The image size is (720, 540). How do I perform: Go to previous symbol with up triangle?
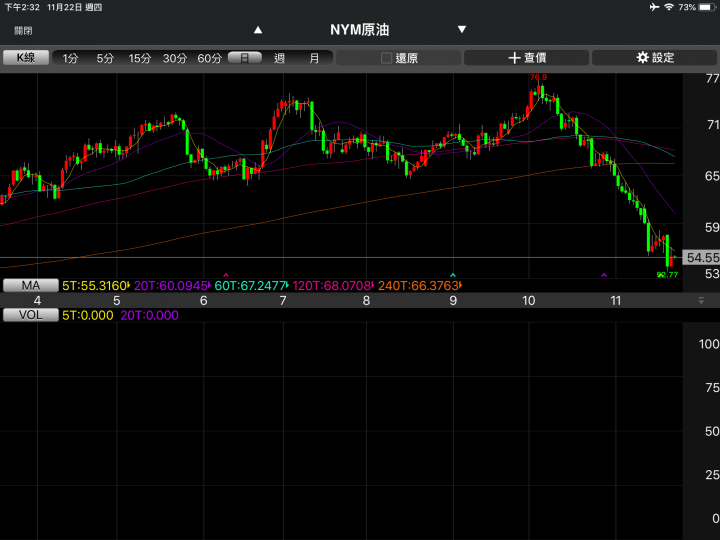[258, 30]
